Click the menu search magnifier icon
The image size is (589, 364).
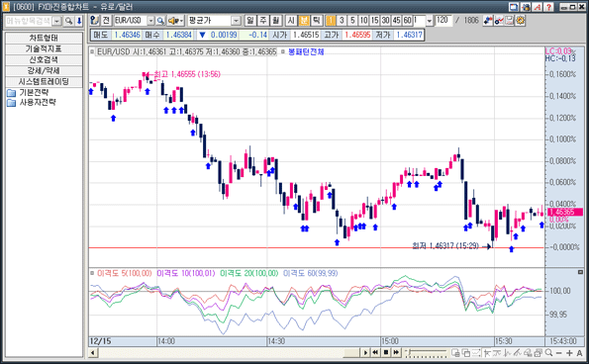[x=68, y=21]
